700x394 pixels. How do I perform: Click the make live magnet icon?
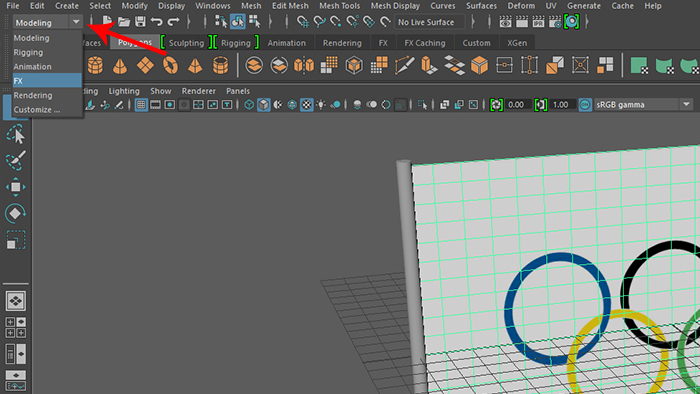[x=385, y=21]
